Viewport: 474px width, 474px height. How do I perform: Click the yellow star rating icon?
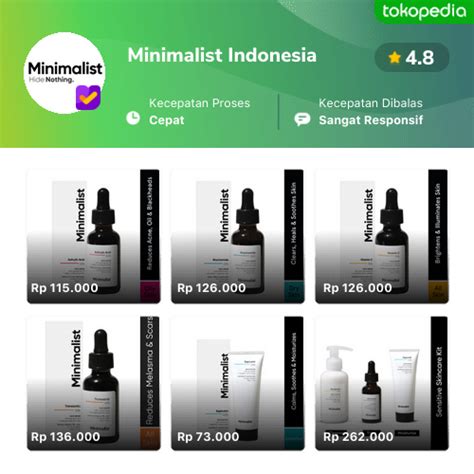pos(394,57)
